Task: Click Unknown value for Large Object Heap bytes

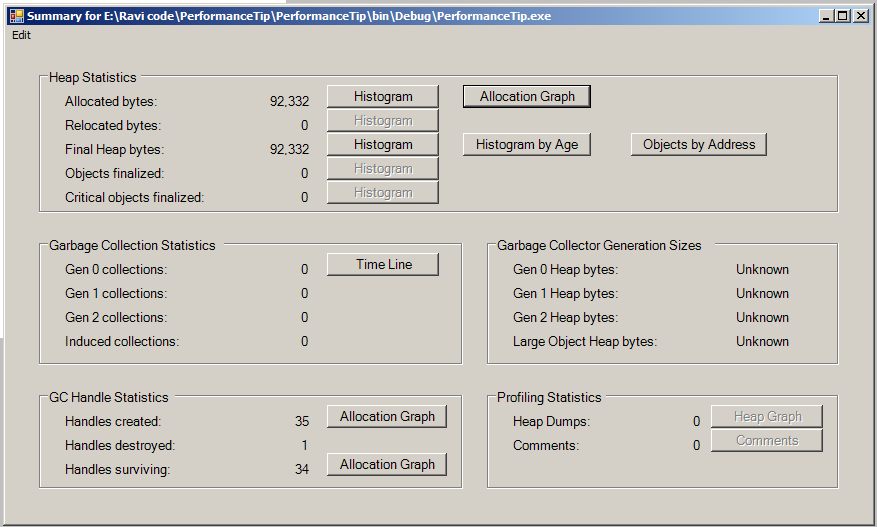Action: tap(762, 341)
